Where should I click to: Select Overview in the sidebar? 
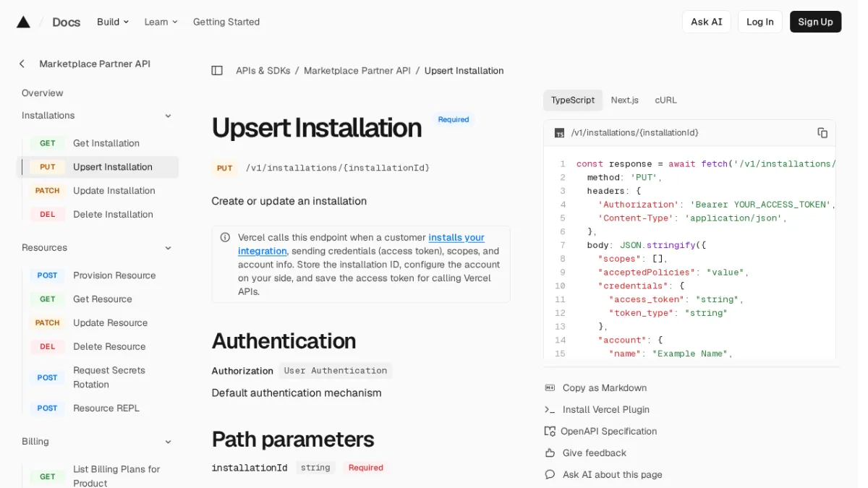pyautogui.click(x=43, y=93)
